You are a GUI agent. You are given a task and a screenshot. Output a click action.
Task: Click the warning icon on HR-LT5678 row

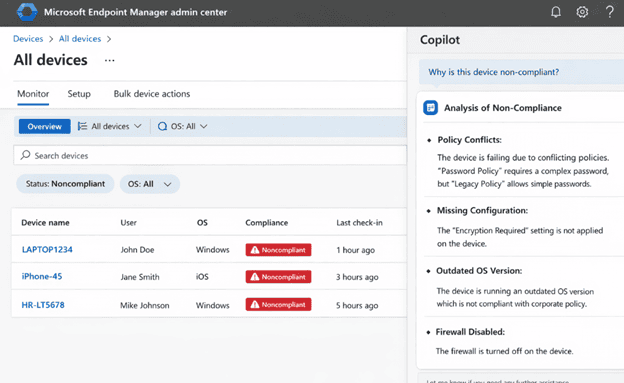255,305
